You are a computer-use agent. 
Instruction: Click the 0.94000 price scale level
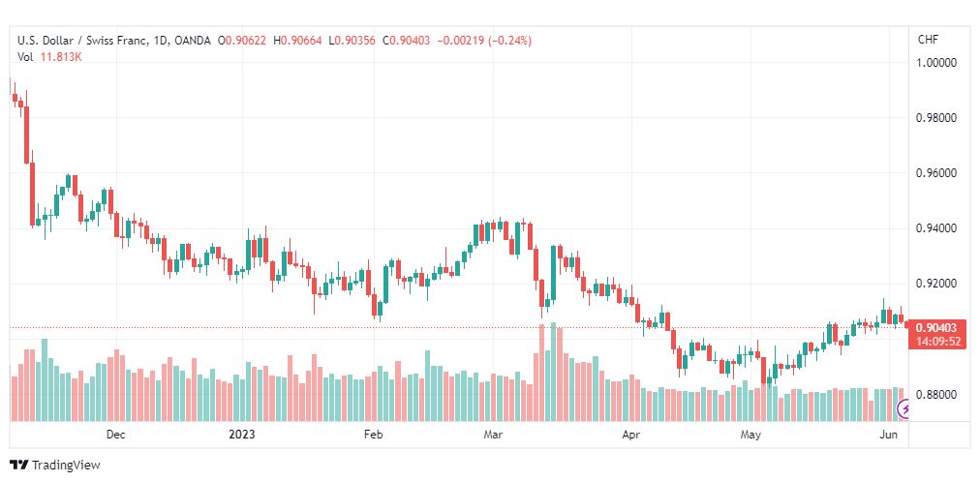pos(936,228)
